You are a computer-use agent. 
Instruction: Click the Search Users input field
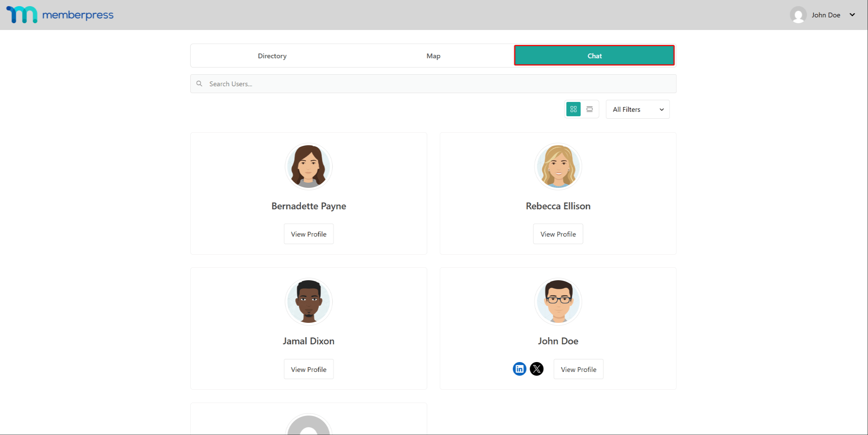[375, 84]
